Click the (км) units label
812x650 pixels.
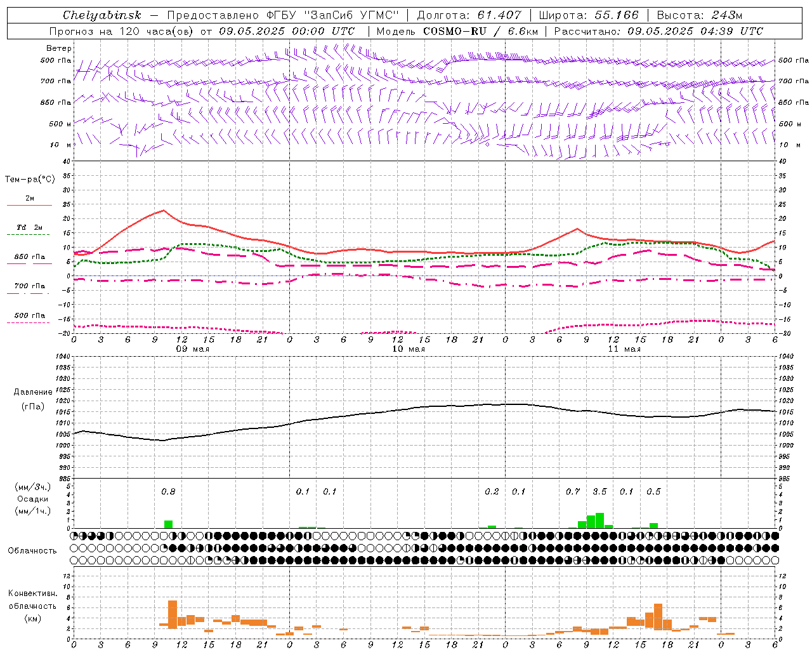(32, 618)
